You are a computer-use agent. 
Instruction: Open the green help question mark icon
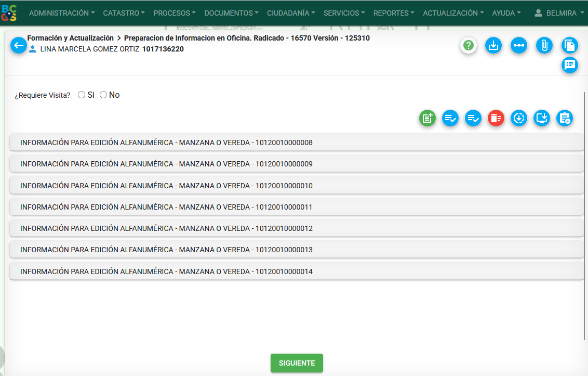pyautogui.click(x=469, y=46)
